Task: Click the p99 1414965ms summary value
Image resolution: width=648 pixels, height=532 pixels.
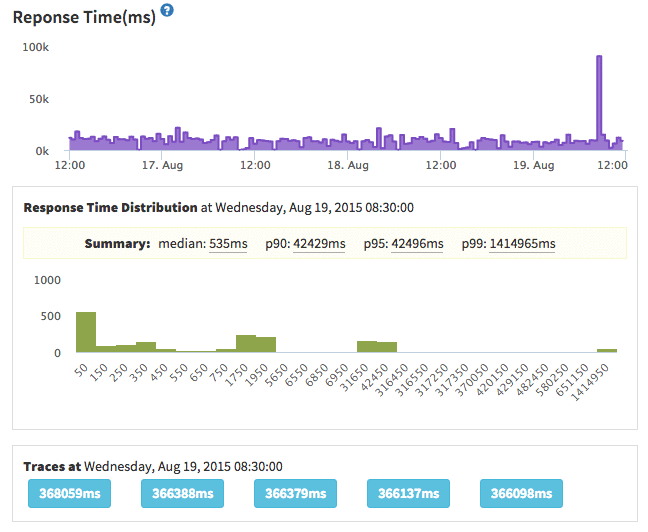Action: (522, 244)
